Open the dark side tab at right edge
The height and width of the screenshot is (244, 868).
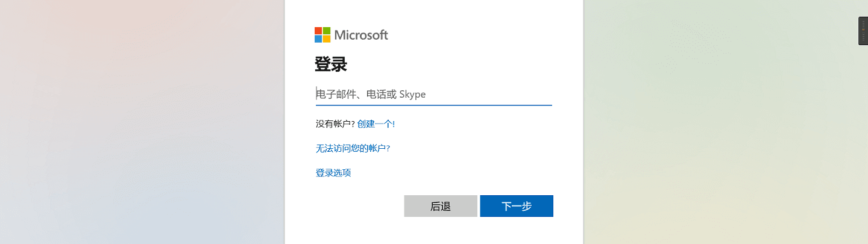coord(863,31)
